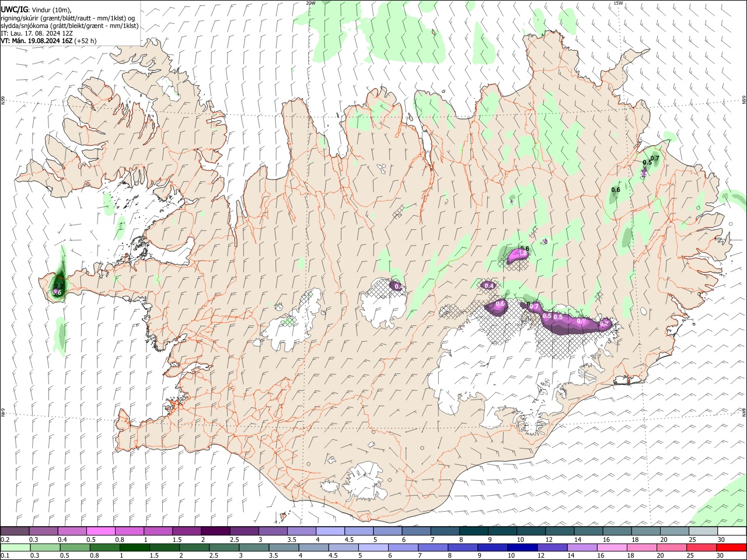Click the 'VT: Mán. 19.08.2024 16Z (+52 h)' line
This screenshot has height=560, width=747.
49,41
